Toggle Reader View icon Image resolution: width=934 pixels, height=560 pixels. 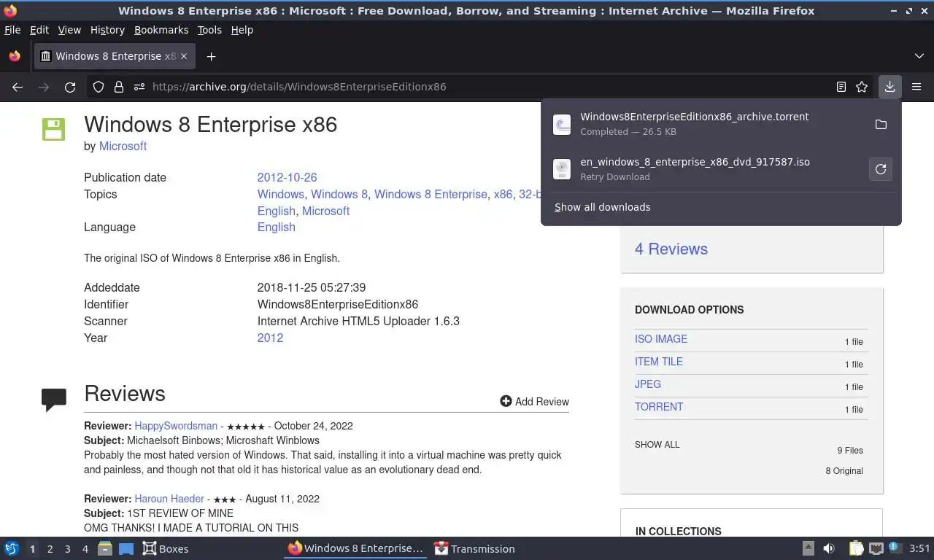[841, 87]
